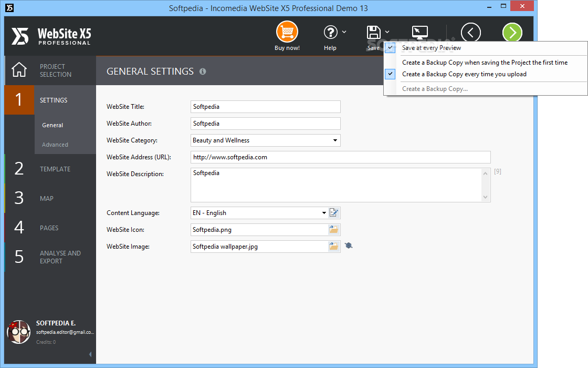Image resolution: width=588 pixels, height=368 pixels.
Task: Click the Save floppy disk icon
Action: (373, 32)
